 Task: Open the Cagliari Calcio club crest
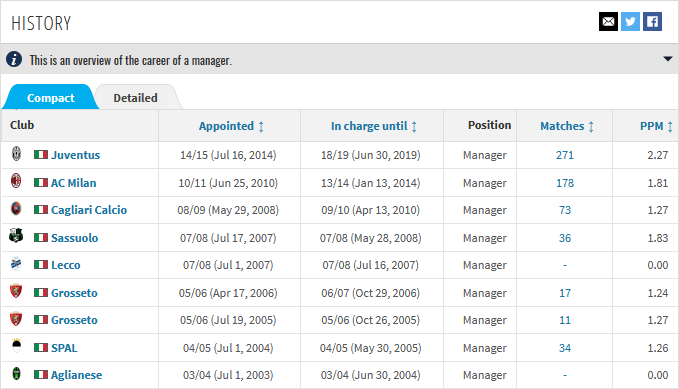pyautogui.click(x=16, y=208)
